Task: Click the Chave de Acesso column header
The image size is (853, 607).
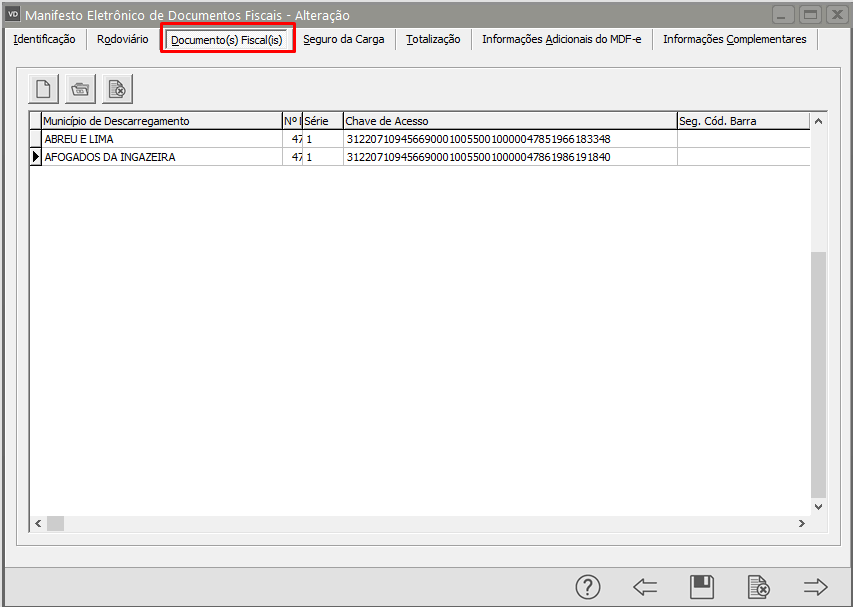Action: click(510, 121)
